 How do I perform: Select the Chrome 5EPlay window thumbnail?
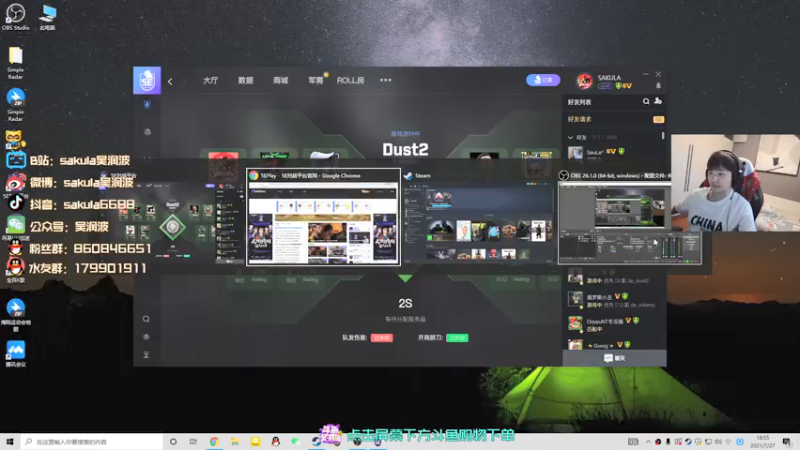click(323, 217)
